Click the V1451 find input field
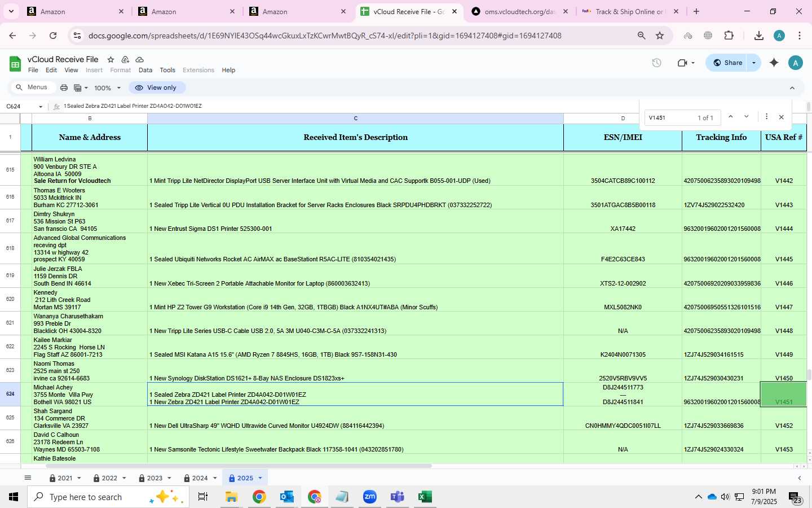This screenshot has width=812, height=508. point(670,117)
